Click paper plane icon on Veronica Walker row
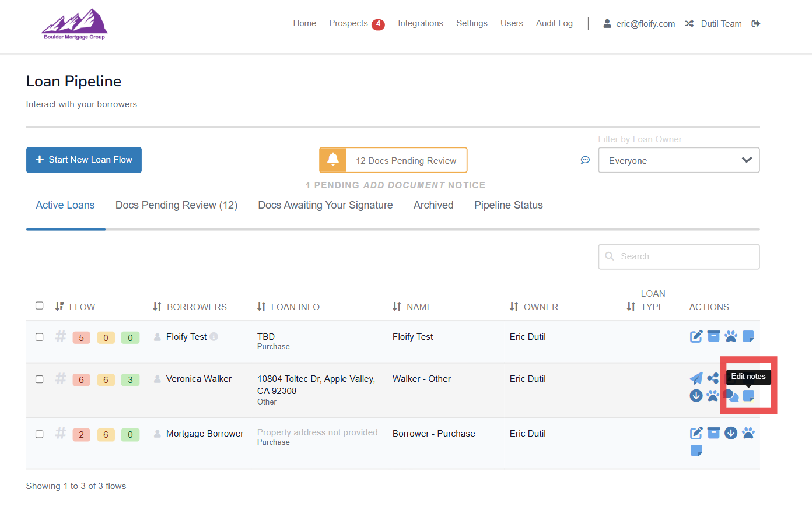Viewport: 812px width, 517px height. [x=696, y=378]
